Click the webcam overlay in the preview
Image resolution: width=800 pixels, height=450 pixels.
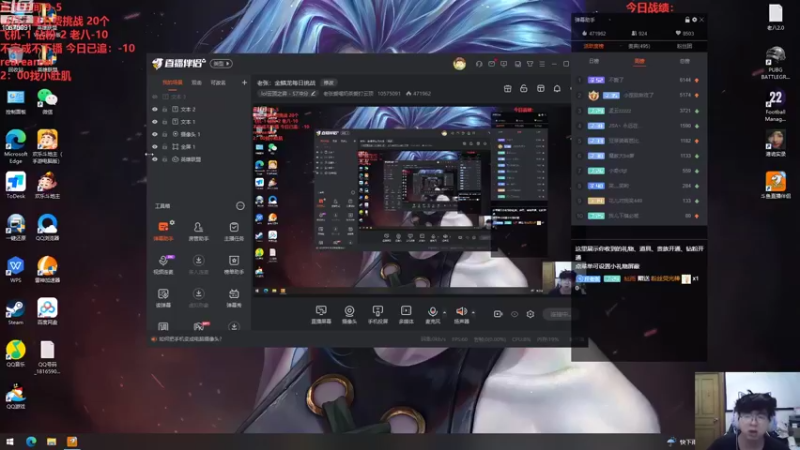tap(556, 278)
